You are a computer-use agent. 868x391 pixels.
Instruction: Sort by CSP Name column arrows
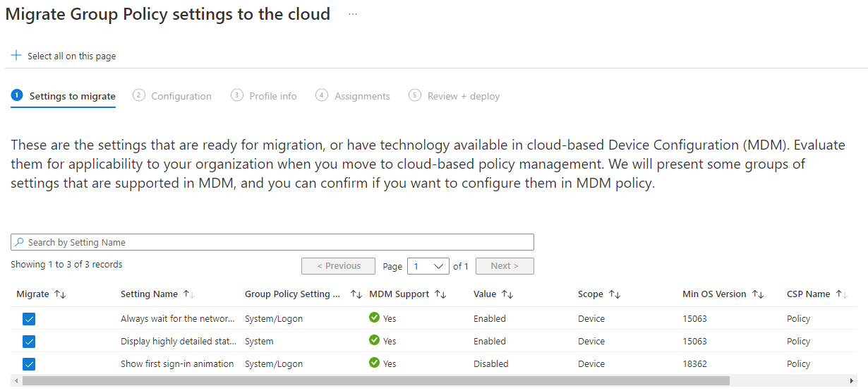point(841,294)
